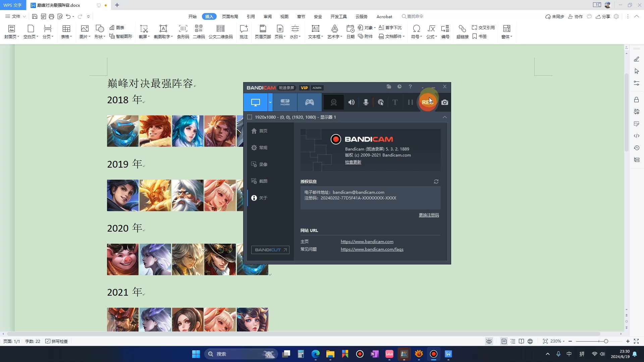Insert a QR code (二维码)
Viewport: 644px width, 362px height.
point(199,32)
